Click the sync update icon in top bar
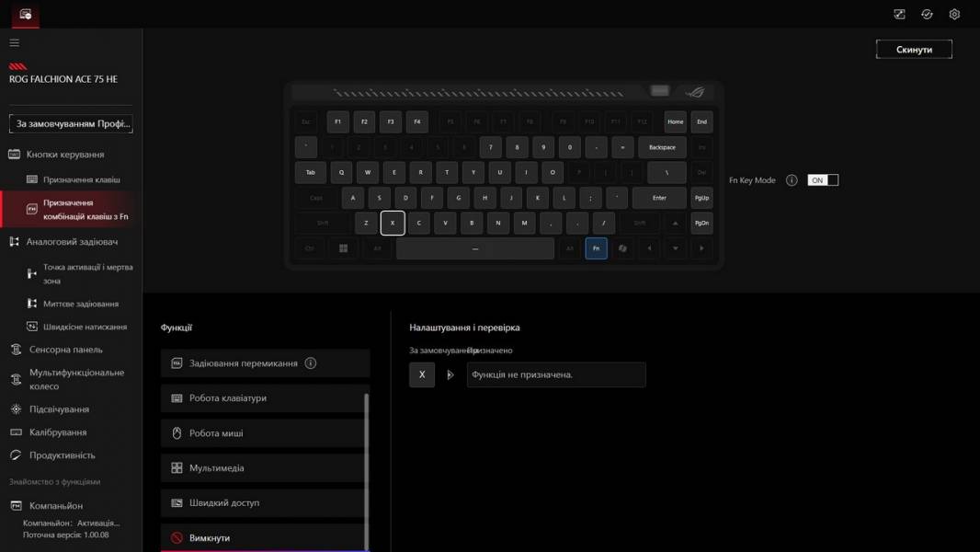This screenshot has height=552, width=980. pyautogui.click(x=927, y=14)
